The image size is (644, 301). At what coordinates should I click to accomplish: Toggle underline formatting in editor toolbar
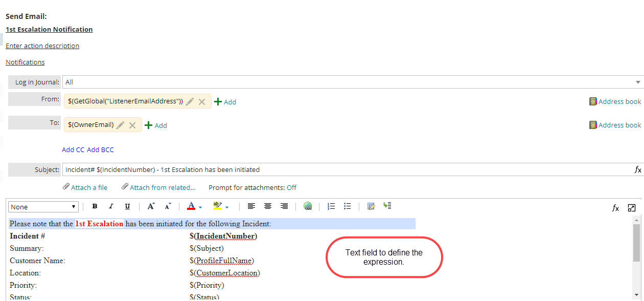pos(127,206)
